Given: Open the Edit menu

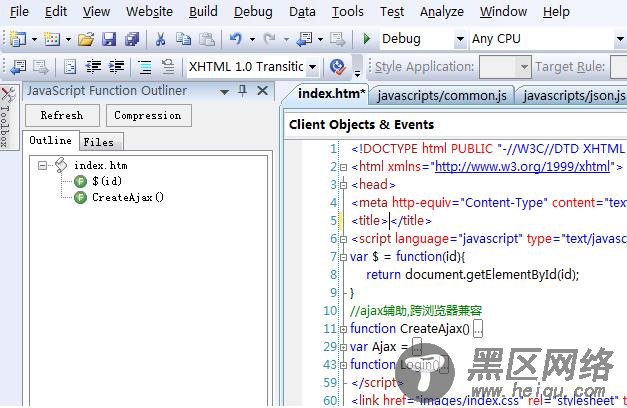Looking at the screenshot, I should 56,12.
